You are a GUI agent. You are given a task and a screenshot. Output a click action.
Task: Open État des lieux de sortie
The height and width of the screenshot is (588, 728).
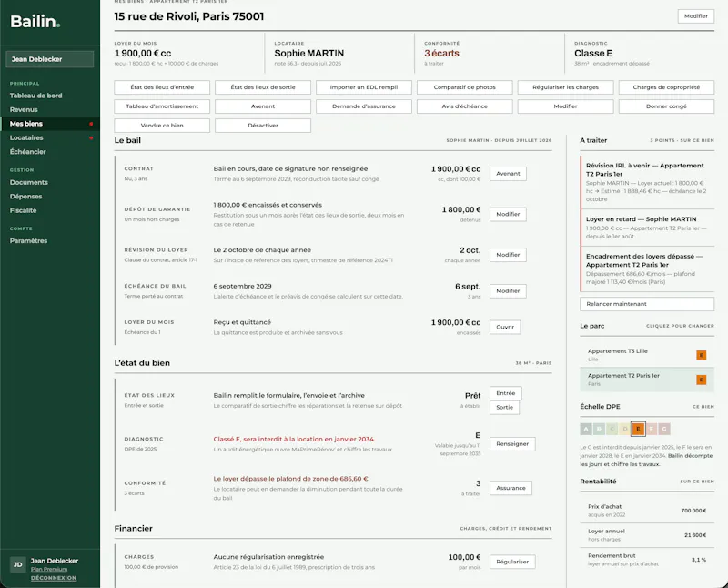point(263,87)
